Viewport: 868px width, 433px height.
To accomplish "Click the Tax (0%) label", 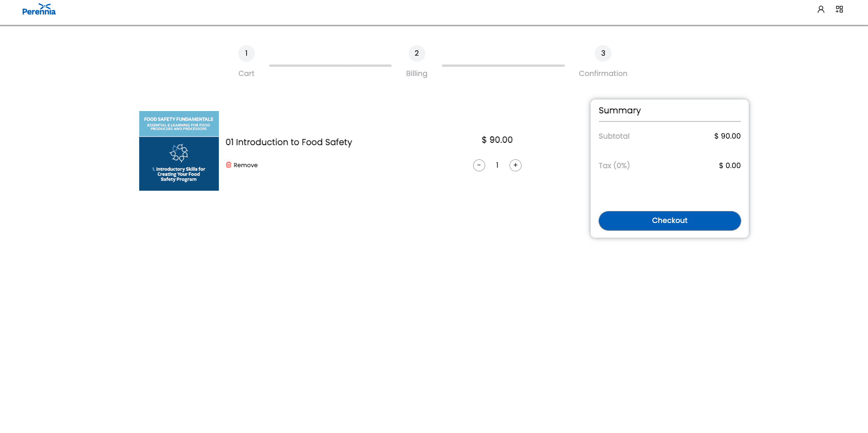I will [x=614, y=165].
